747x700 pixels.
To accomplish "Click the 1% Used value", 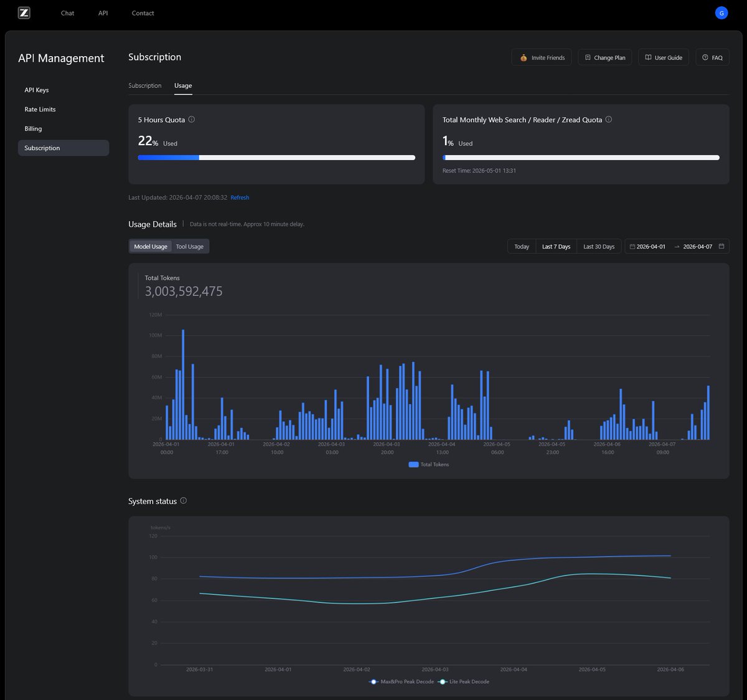I will coord(458,141).
